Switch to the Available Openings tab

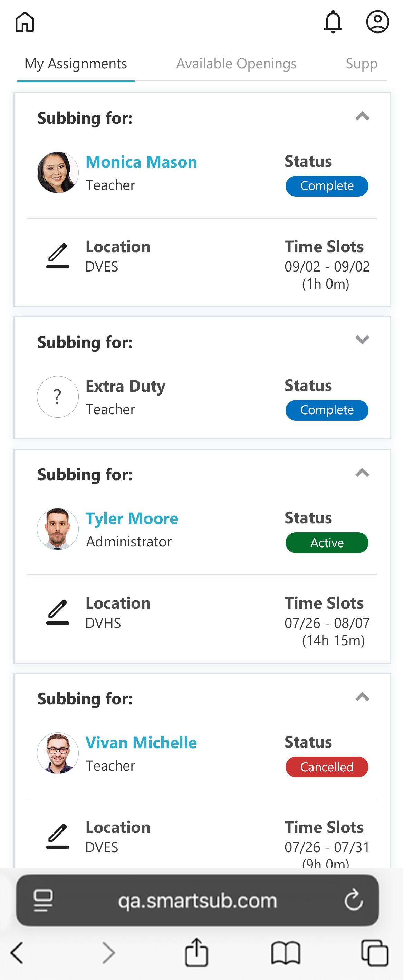236,64
